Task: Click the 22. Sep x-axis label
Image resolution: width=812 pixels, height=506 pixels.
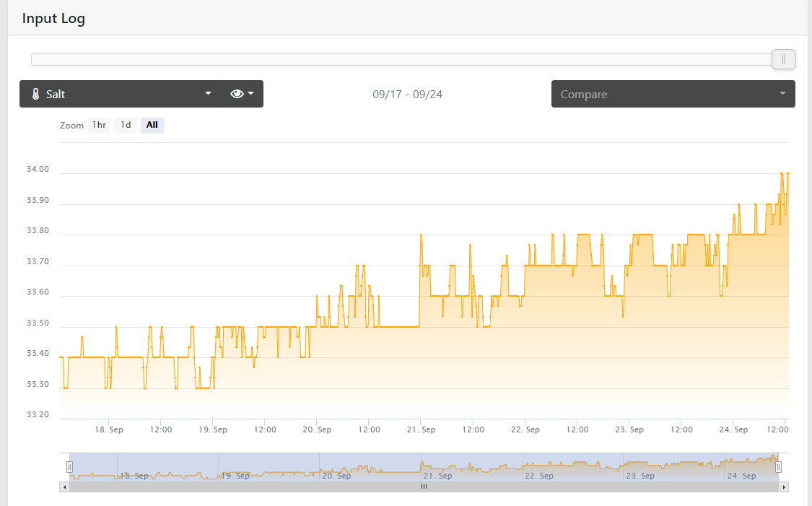Action: [x=525, y=430]
